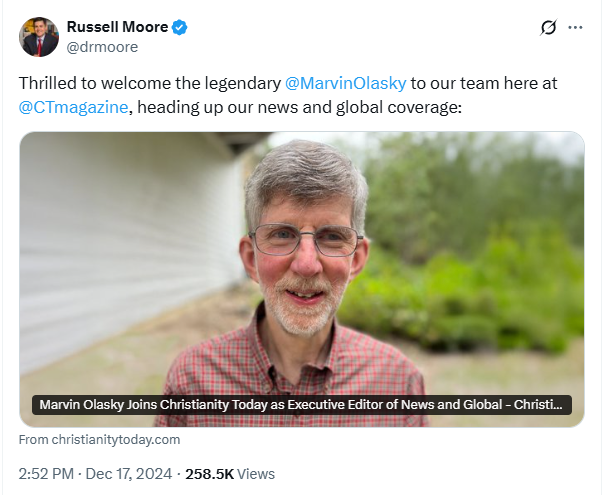This screenshot has width=602, height=495.
Task: Open the three-dot More options menu
Action: [x=575, y=27]
